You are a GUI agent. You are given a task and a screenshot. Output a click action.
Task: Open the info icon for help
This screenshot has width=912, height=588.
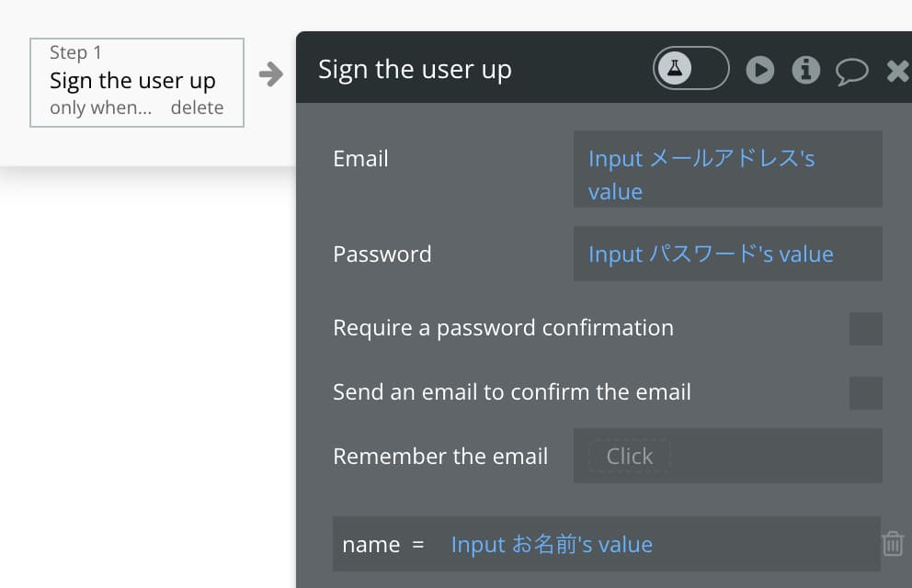[x=806, y=71]
